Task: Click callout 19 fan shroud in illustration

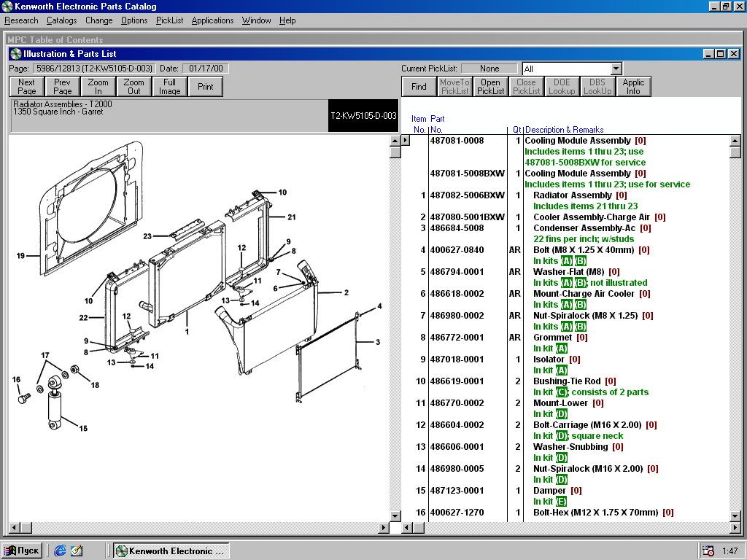Action: 20,256
